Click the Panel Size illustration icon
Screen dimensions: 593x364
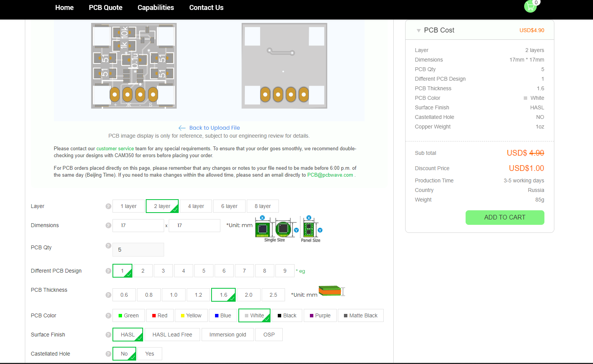coord(310,229)
